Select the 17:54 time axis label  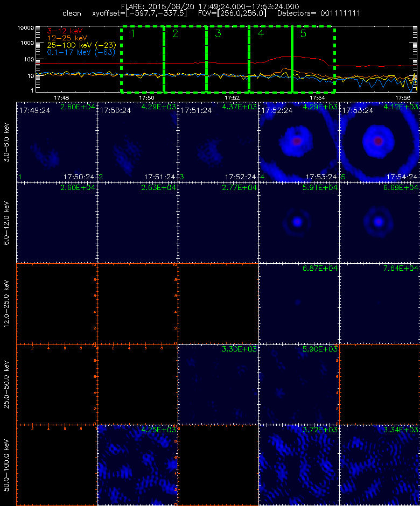(317, 97)
